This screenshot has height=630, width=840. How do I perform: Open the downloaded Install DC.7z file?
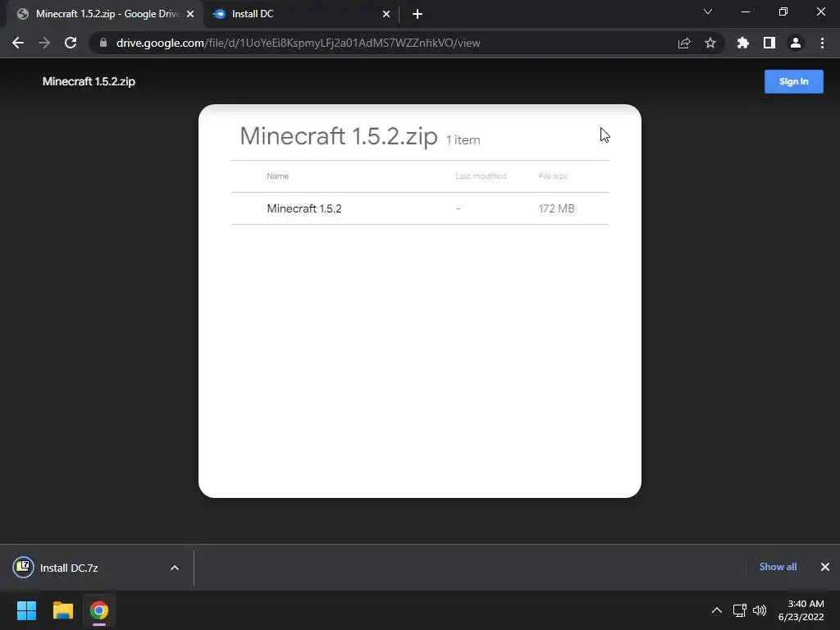[69, 568]
